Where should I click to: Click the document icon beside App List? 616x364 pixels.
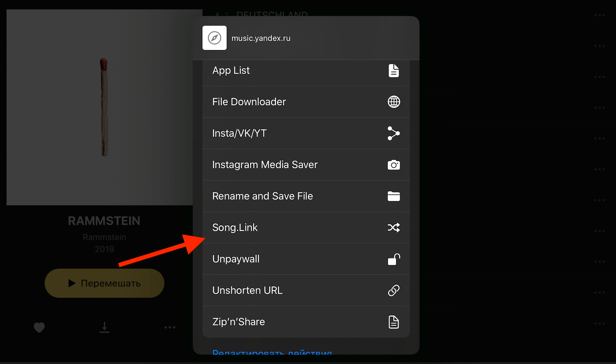coord(394,71)
